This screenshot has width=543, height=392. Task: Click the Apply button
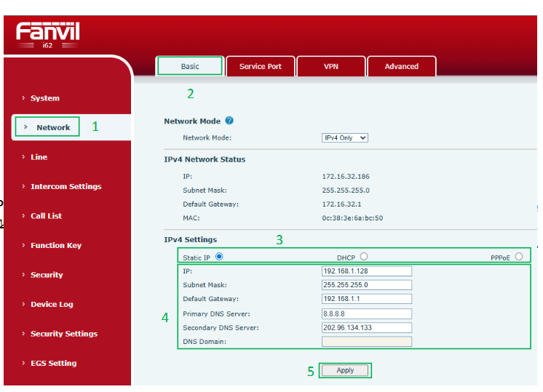click(345, 370)
